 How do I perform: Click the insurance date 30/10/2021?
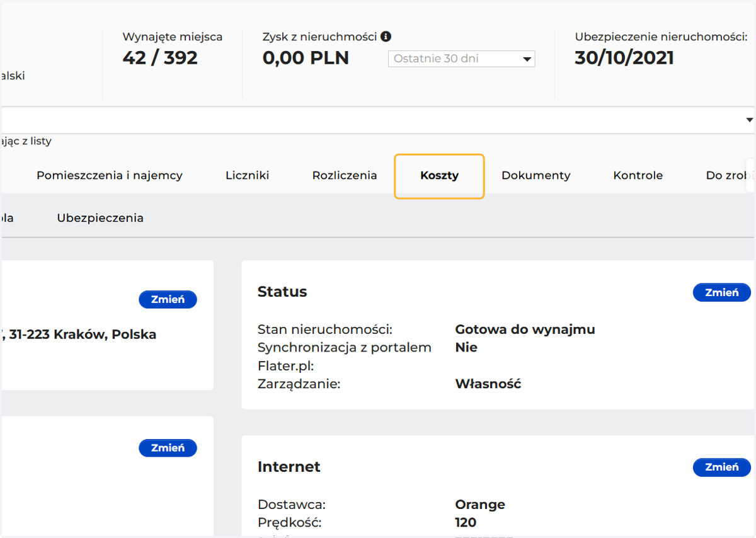click(x=624, y=58)
